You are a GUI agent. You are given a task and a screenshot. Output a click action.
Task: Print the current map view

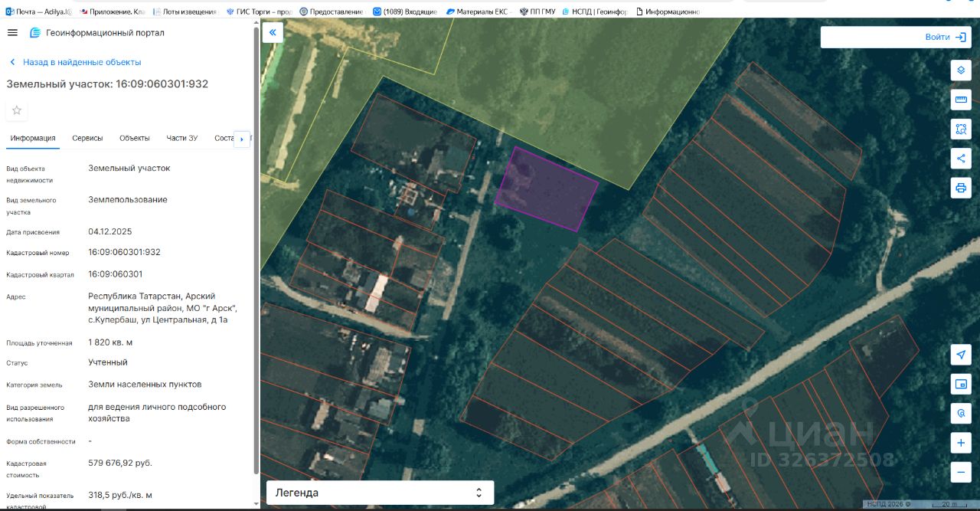click(961, 188)
